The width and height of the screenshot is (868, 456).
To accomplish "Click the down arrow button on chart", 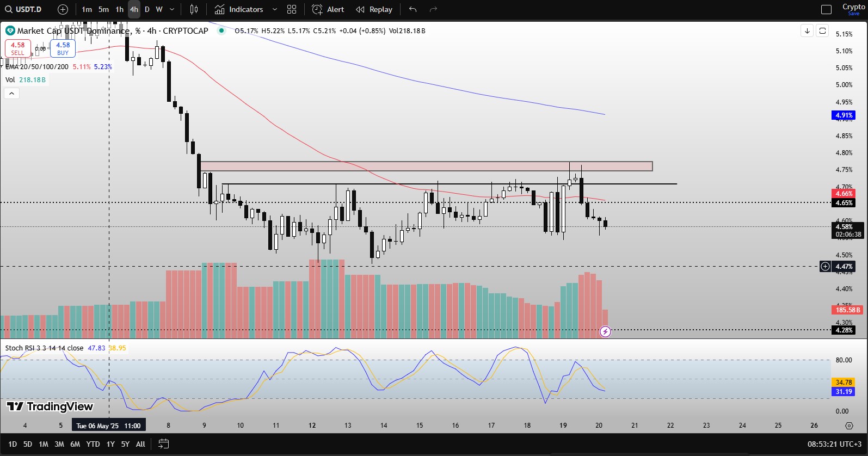I will coord(807,31).
